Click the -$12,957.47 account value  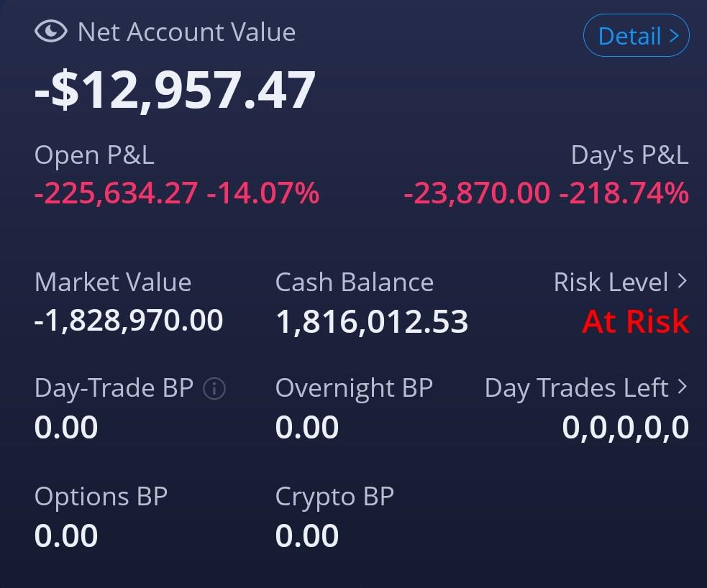[175, 90]
